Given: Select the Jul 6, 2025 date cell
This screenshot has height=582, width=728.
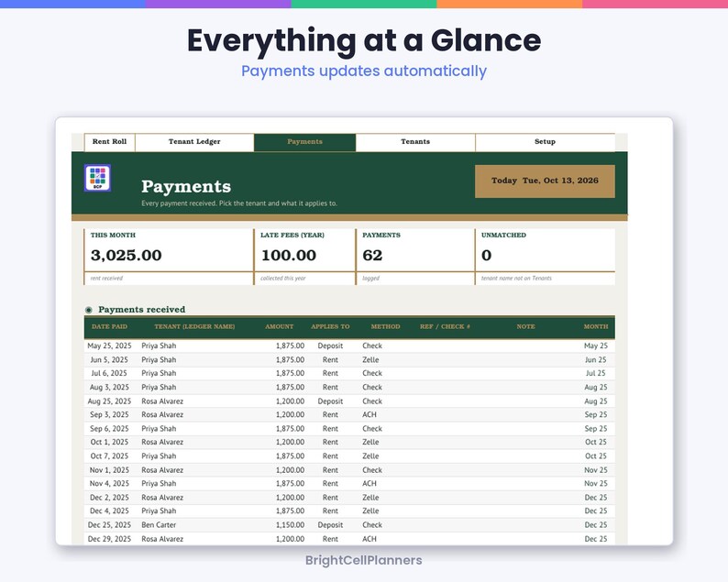Looking at the screenshot, I should 110,373.
